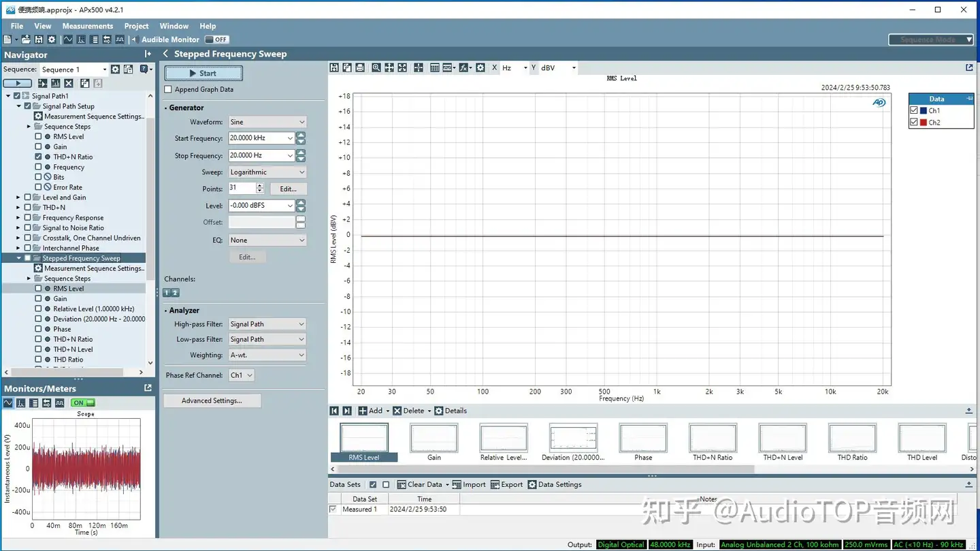
Task: Open Scope monitor from main toolbar
Action: tap(68, 40)
